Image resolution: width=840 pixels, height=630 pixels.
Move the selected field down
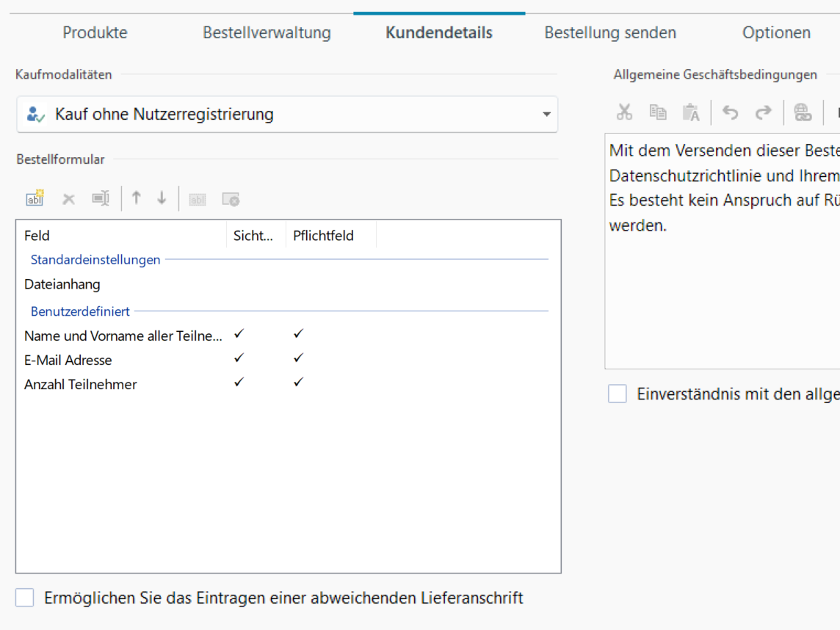162,198
